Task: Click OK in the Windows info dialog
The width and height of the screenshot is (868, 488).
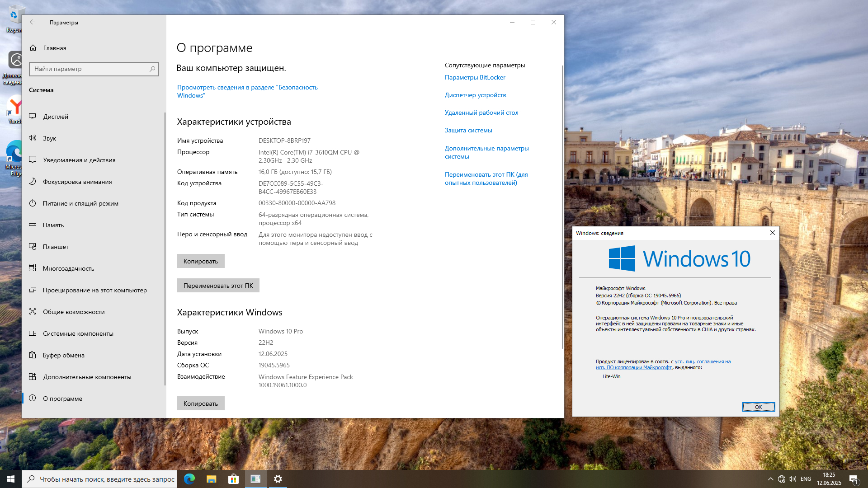Action: [758, 407]
